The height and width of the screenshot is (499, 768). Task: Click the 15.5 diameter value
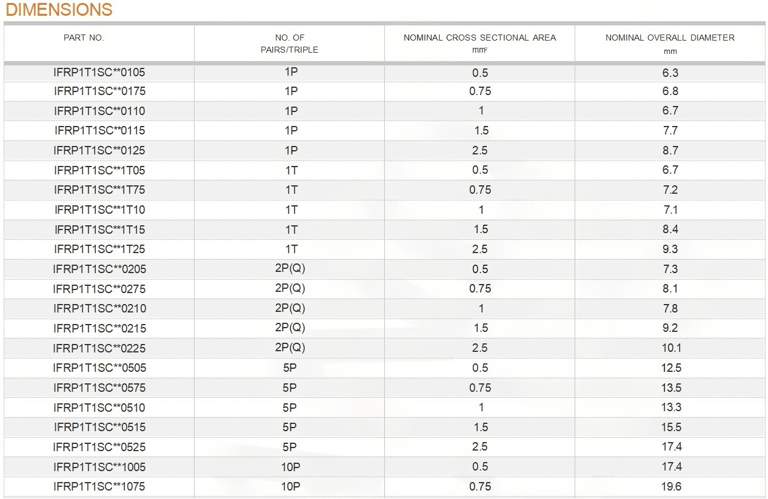[671, 428]
